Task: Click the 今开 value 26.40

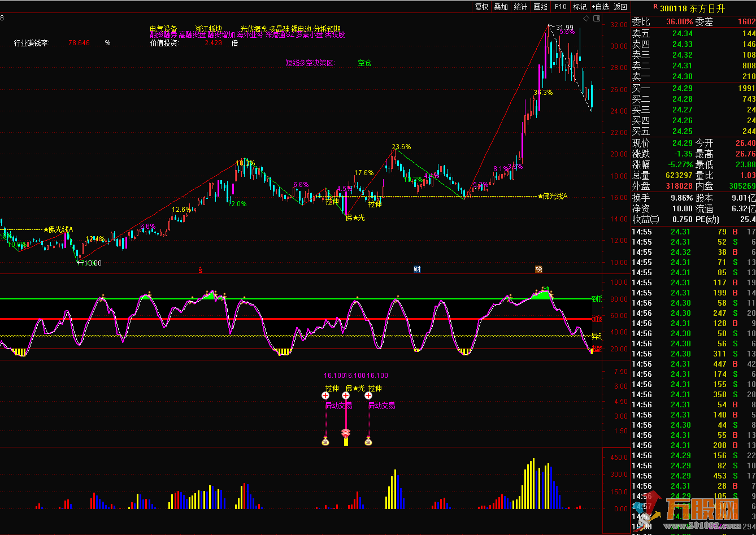Action: (x=746, y=143)
